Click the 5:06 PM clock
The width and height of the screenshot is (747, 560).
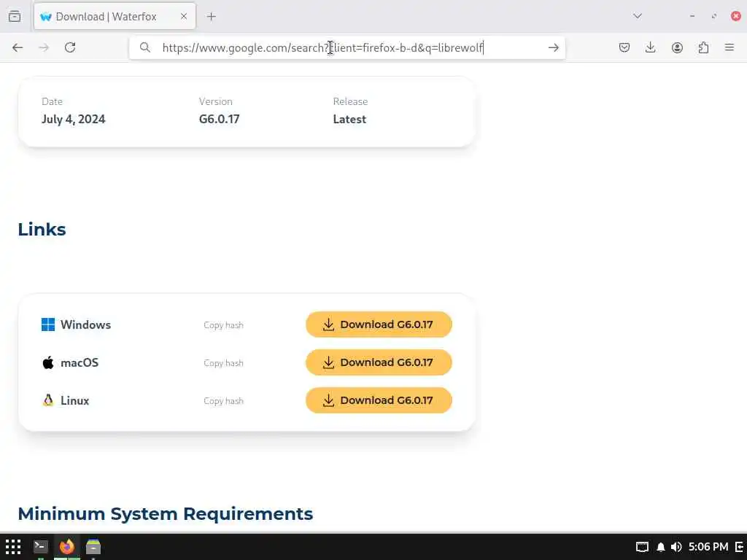click(x=708, y=547)
